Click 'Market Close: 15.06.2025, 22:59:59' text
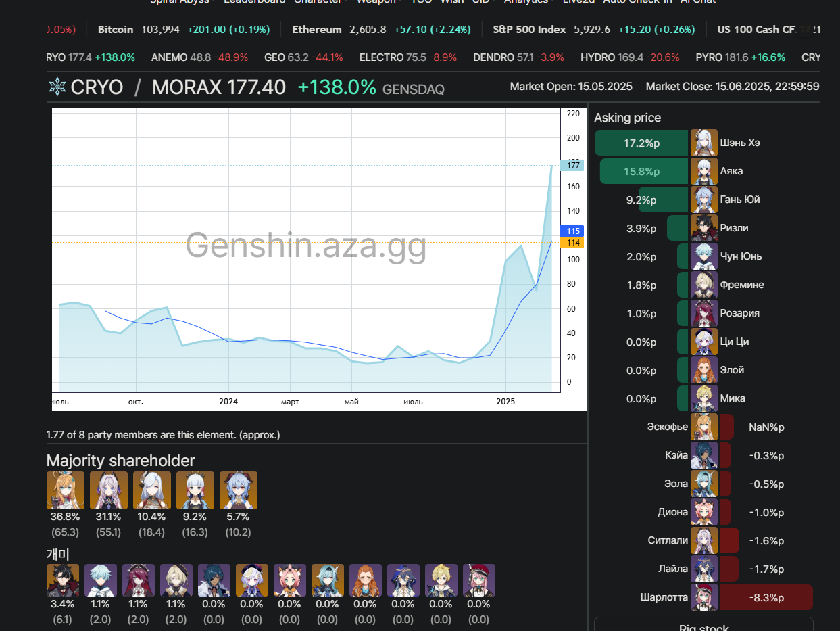840x631 pixels. 733,87
